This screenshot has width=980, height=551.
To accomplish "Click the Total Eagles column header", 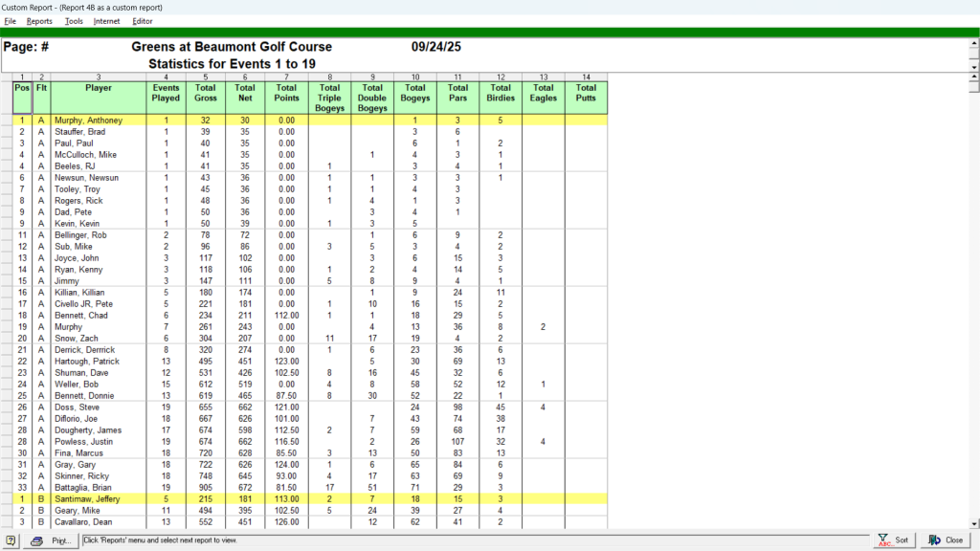I will point(544,94).
